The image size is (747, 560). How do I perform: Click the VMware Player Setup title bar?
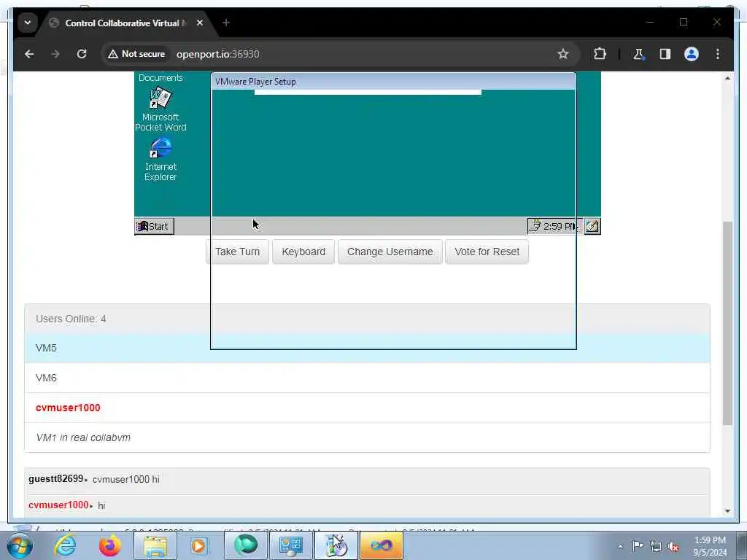393,82
